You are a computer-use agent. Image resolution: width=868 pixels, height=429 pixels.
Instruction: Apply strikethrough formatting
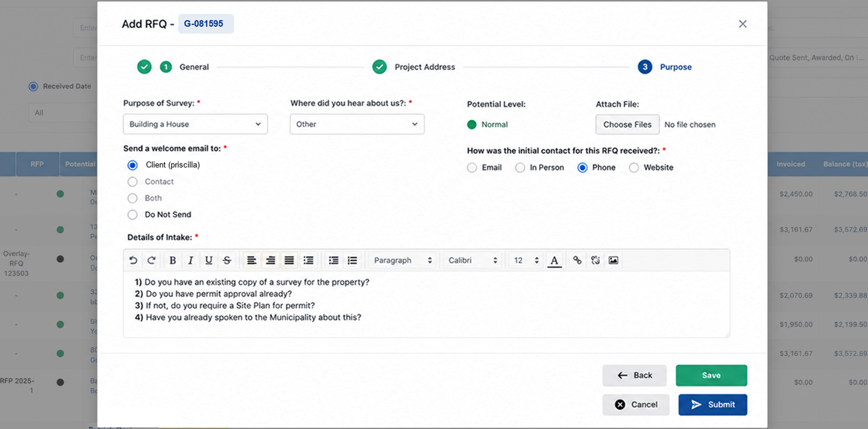coord(227,260)
